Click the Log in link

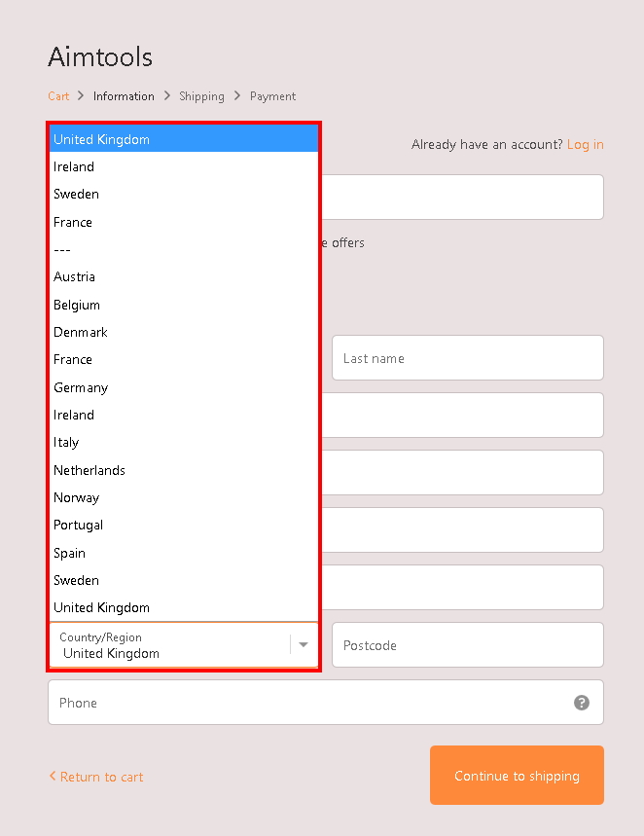[585, 144]
